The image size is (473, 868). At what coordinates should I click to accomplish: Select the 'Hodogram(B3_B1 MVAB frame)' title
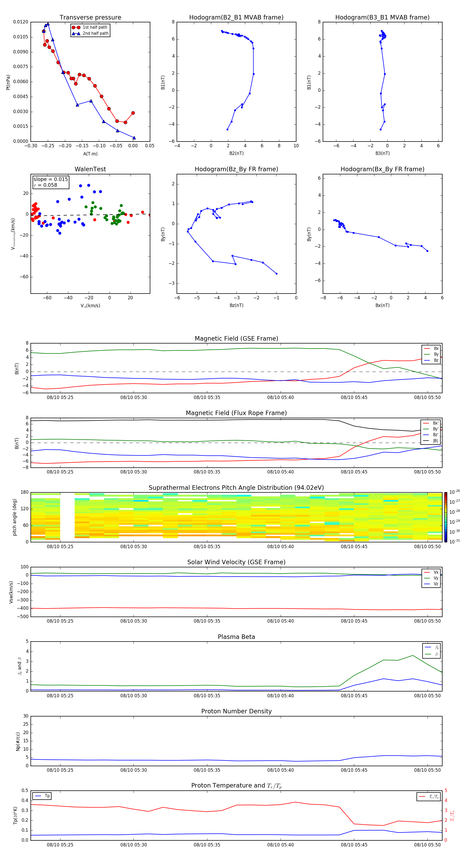[x=382, y=17]
